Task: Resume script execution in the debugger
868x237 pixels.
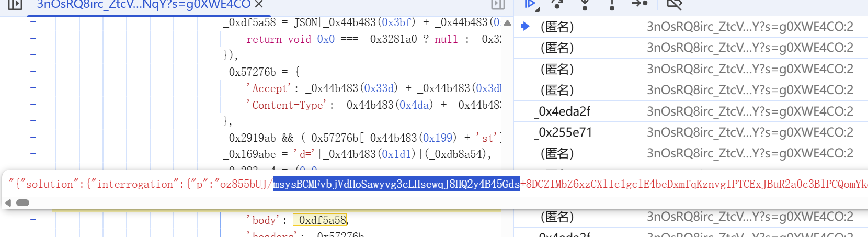Action: point(530,4)
